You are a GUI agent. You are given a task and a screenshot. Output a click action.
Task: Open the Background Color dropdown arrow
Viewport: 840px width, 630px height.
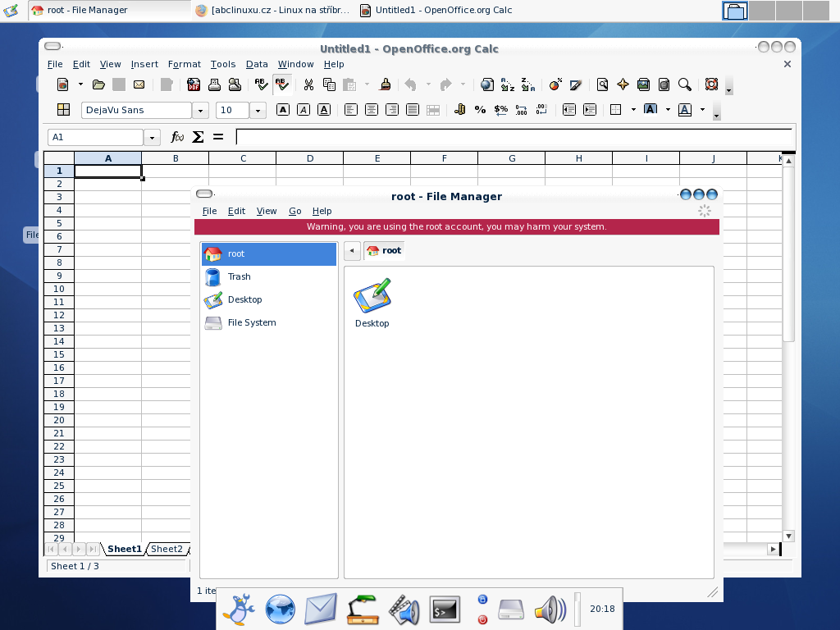pos(668,110)
